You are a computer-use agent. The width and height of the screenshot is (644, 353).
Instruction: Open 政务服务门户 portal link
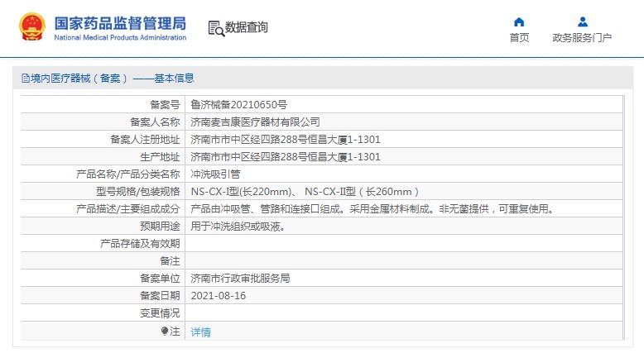coord(582,38)
